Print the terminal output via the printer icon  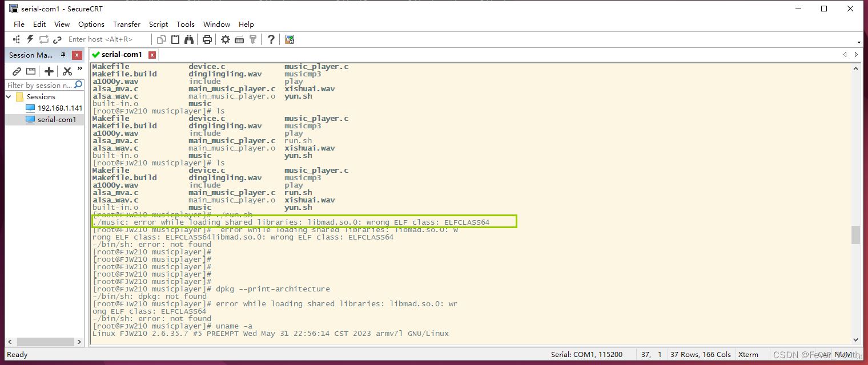pyautogui.click(x=208, y=39)
